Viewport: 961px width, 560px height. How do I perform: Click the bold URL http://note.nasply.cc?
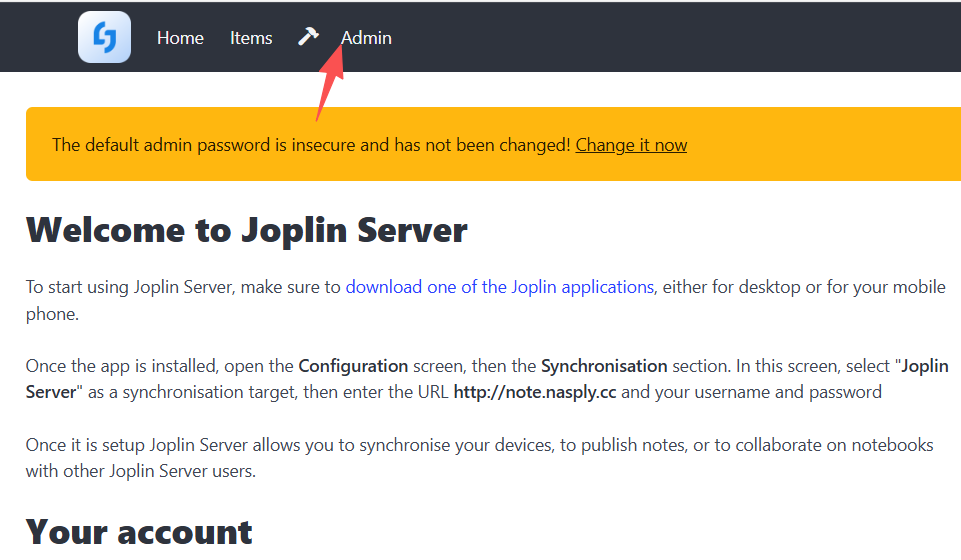point(535,392)
